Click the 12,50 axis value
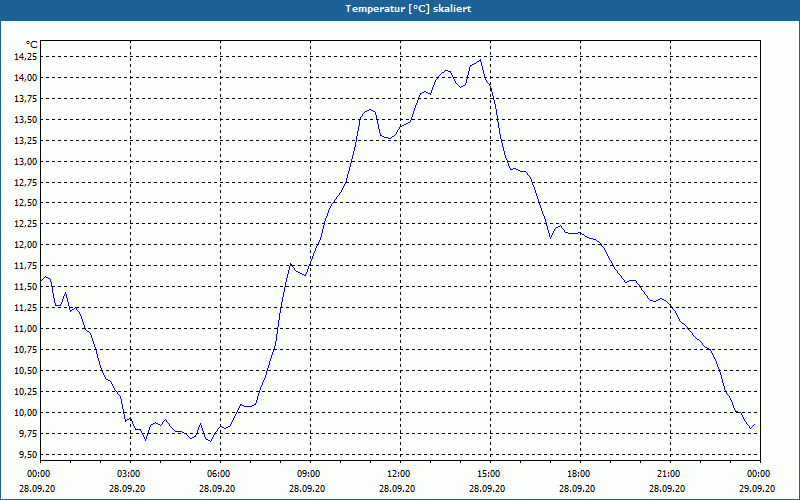The image size is (800, 500). click(x=26, y=203)
